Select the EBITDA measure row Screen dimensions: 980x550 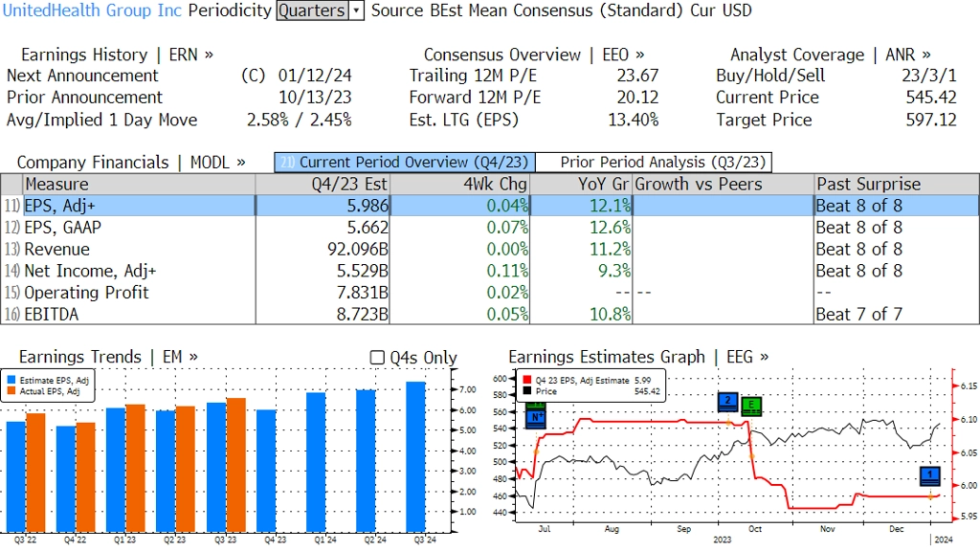click(489, 314)
